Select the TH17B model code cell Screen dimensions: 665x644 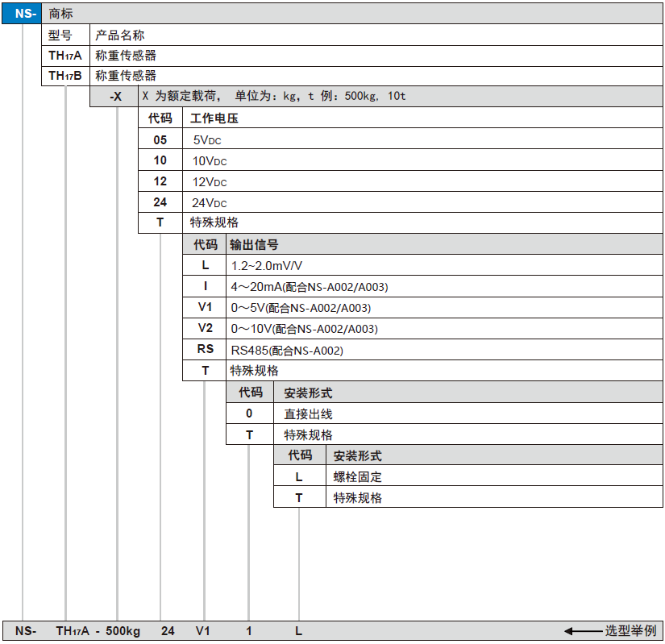coord(64,76)
